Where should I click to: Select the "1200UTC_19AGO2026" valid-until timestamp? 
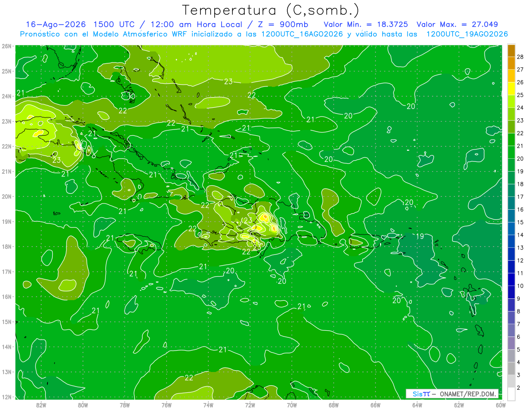point(467,34)
